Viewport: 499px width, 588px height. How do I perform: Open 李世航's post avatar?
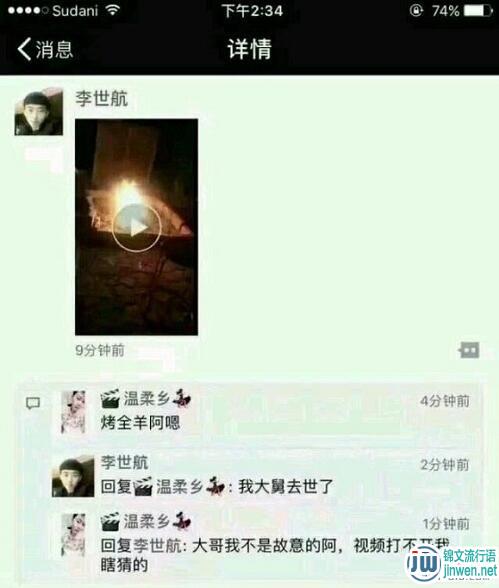click(x=39, y=111)
